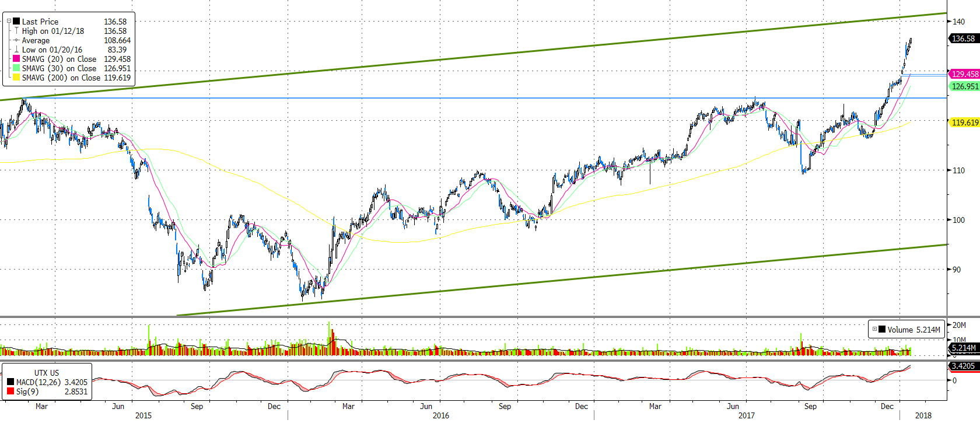Viewport: 980px width, 423px height.
Task: Click the Low marker icon in legend
Action: tap(16, 50)
